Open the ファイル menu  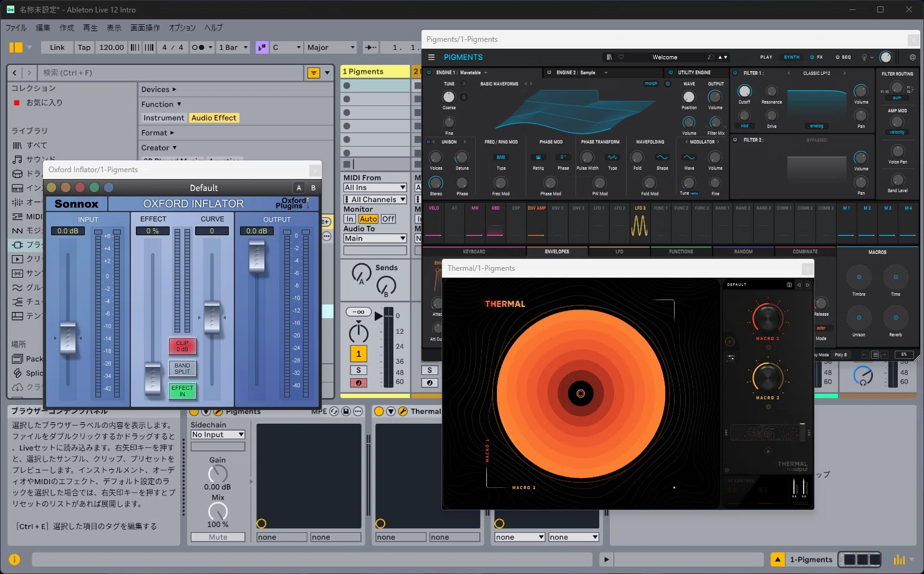point(16,27)
